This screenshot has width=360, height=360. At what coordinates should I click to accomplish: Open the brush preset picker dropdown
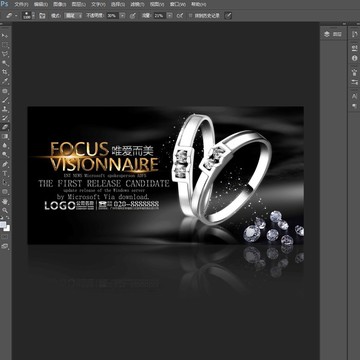click(x=28, y=15)
